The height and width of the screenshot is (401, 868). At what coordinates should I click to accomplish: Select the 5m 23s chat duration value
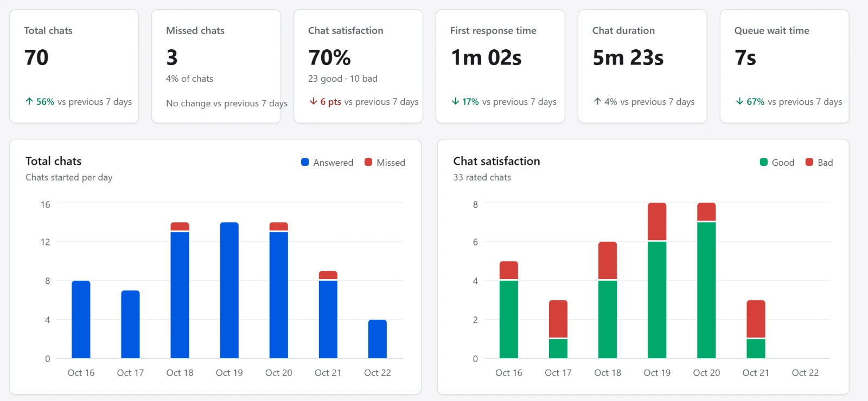point(628,57)
